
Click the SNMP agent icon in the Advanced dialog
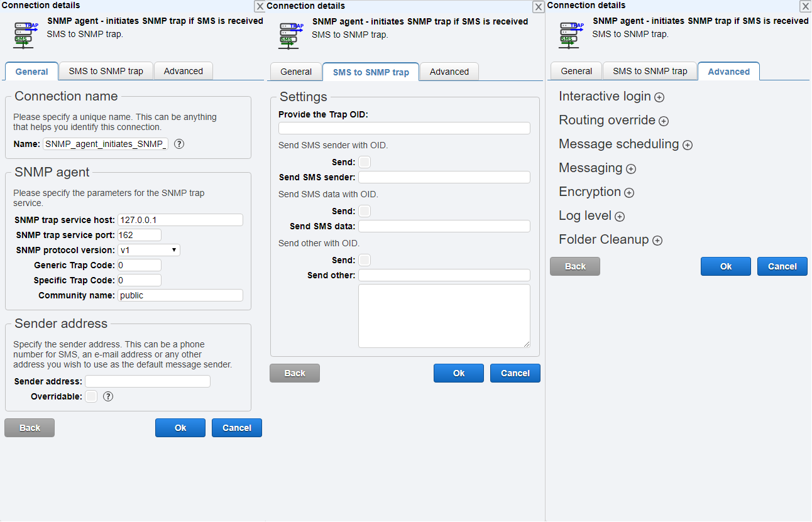[569, 35]
